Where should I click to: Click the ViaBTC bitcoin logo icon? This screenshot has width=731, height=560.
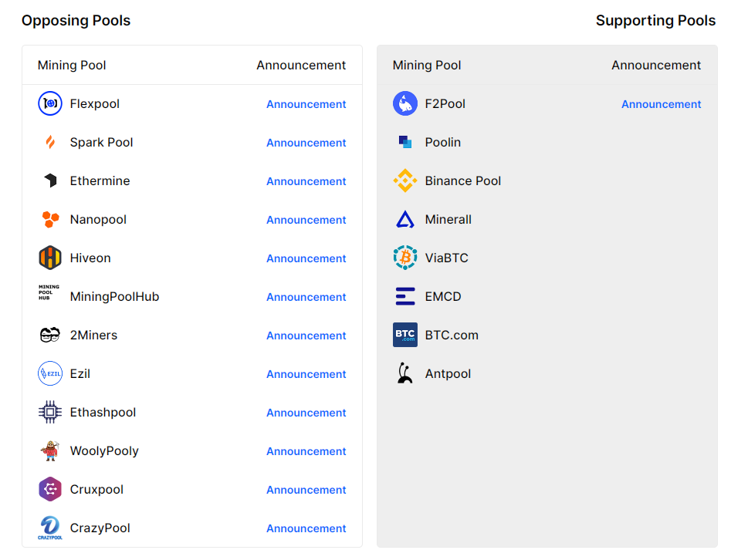[x=405, y=258]
